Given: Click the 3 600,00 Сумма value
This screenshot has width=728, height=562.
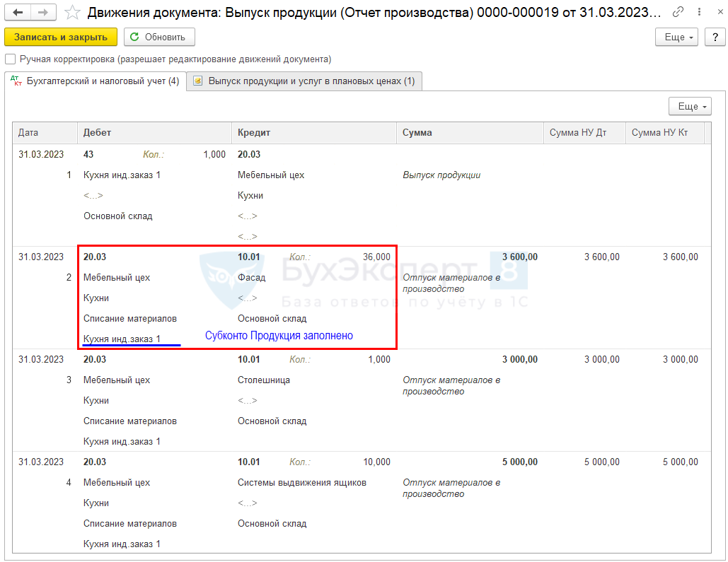Looking at the screenshot, I should tap(519, 257).
